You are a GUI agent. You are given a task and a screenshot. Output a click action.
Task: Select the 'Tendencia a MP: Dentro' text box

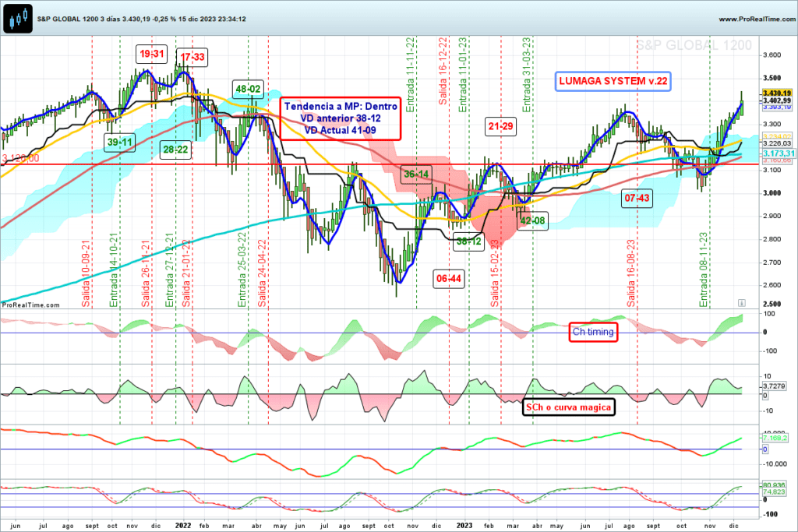(341, 118)
